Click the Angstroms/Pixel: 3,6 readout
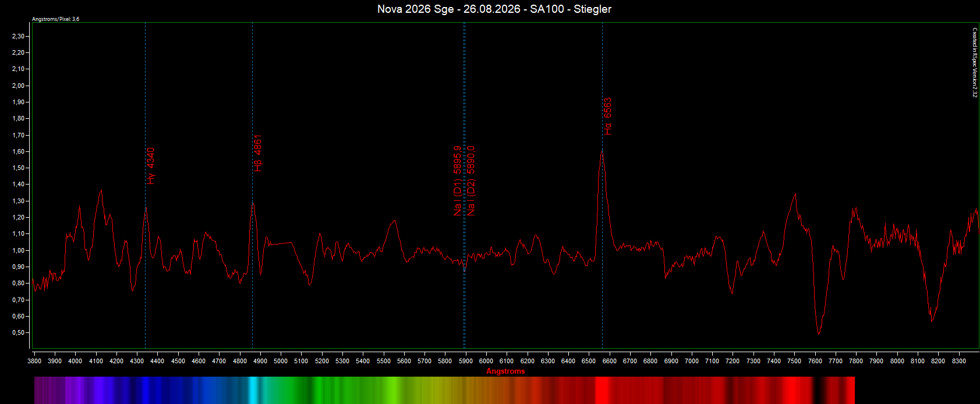This screenshot has height=404, width=980. [x=56, y=19]
